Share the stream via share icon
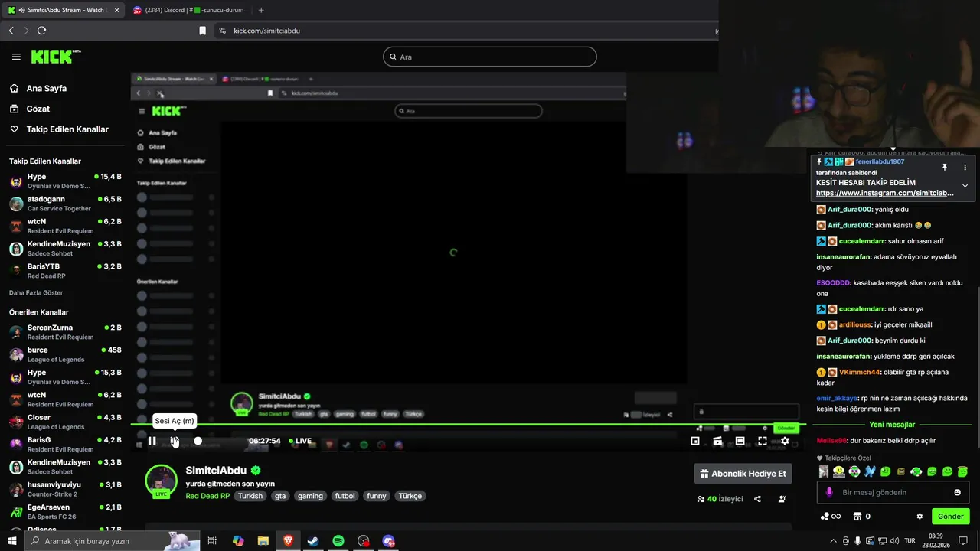The width and height of the screenshot is (980, 551). pos(757,499)
